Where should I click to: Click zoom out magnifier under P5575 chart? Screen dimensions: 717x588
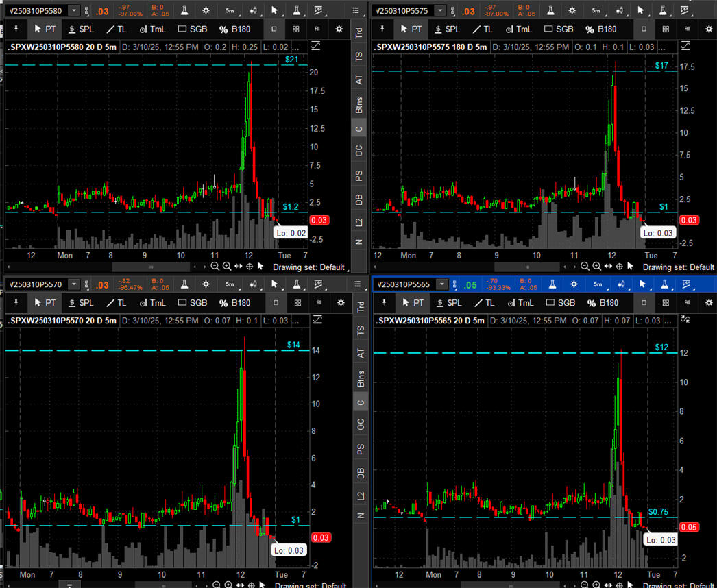pyautogui.click(x=585, y=267)
